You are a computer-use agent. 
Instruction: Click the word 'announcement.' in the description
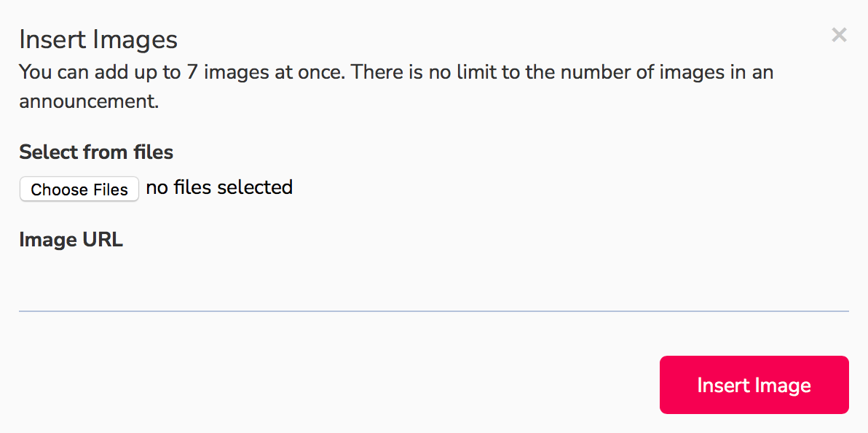[89, 102]
